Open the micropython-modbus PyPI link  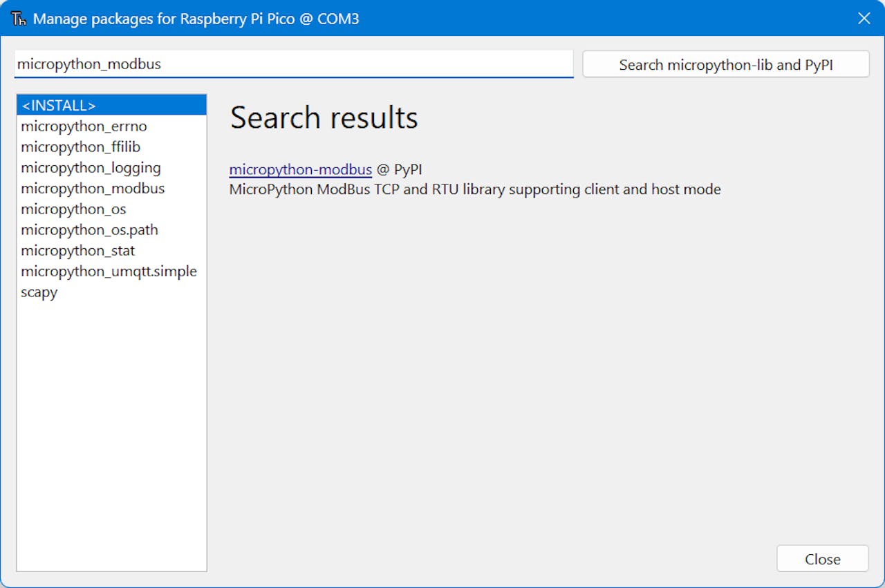pyautogui.click(x=300, y=169)
